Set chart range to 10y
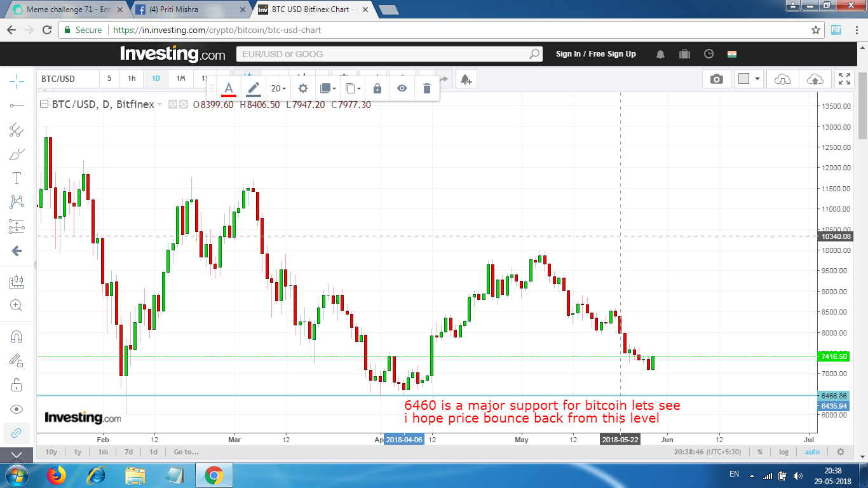 [51, 452]
